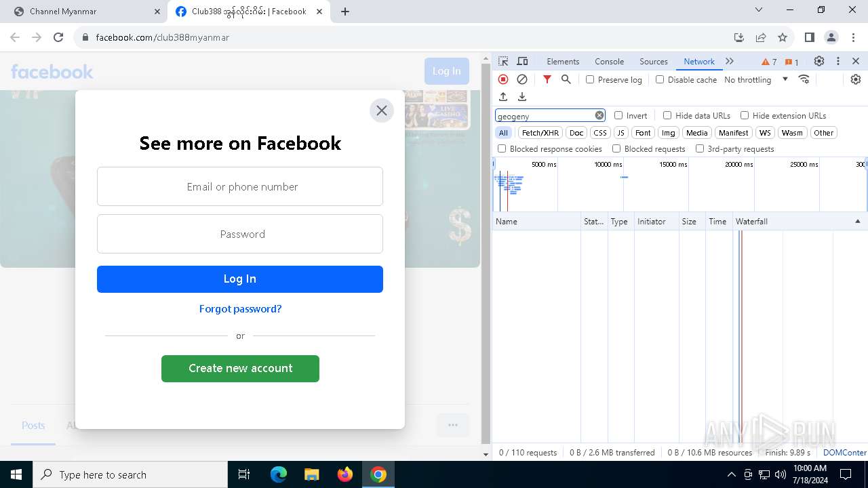Click the blue Log In button
Image resolution: width=868 pixels, height=488 pixels.
point(240,279)
